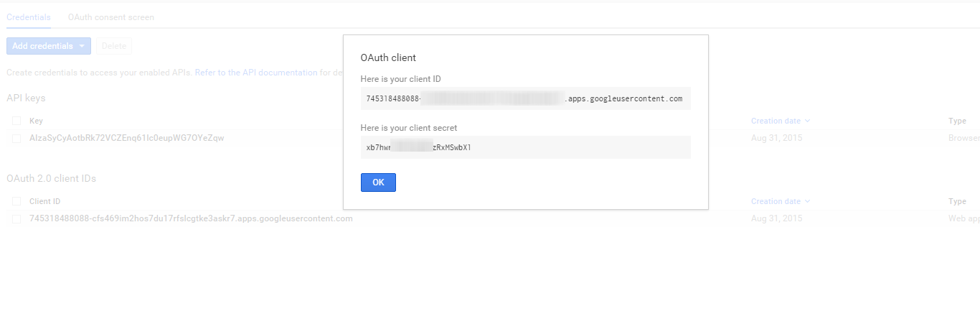This screenshot has width=980, height=314.
Task: Open the 745318488088-cfs469 OAuth client ID entry
Action: click(191, 218)
